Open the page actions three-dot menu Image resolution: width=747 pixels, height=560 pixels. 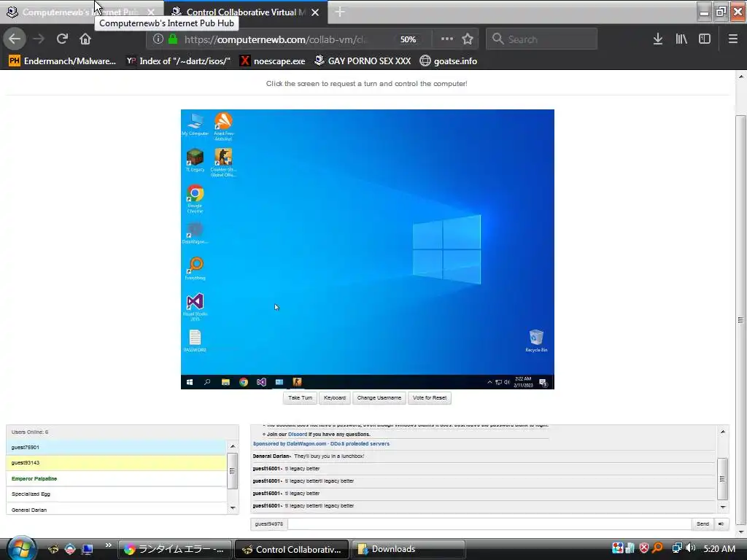[x=447, y=39]
